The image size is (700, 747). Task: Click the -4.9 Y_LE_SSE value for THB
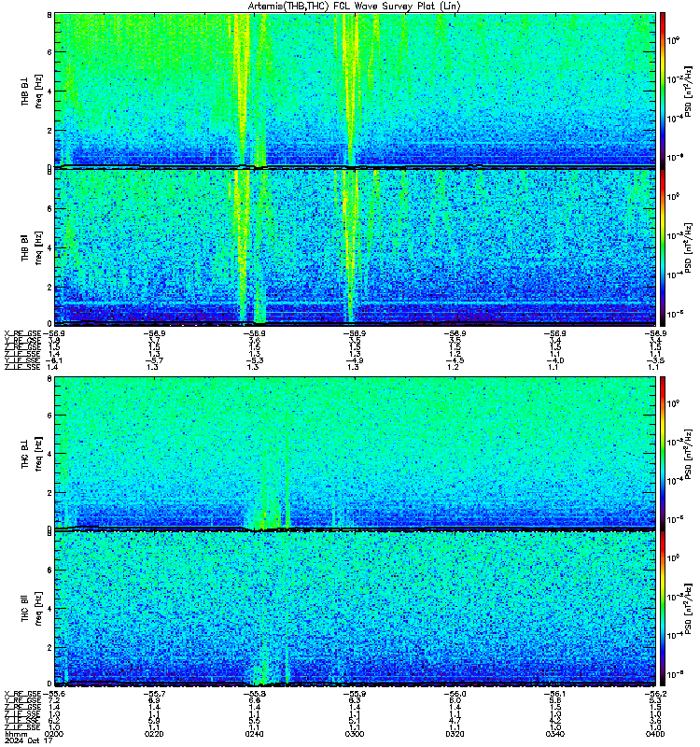click(355, 360)
